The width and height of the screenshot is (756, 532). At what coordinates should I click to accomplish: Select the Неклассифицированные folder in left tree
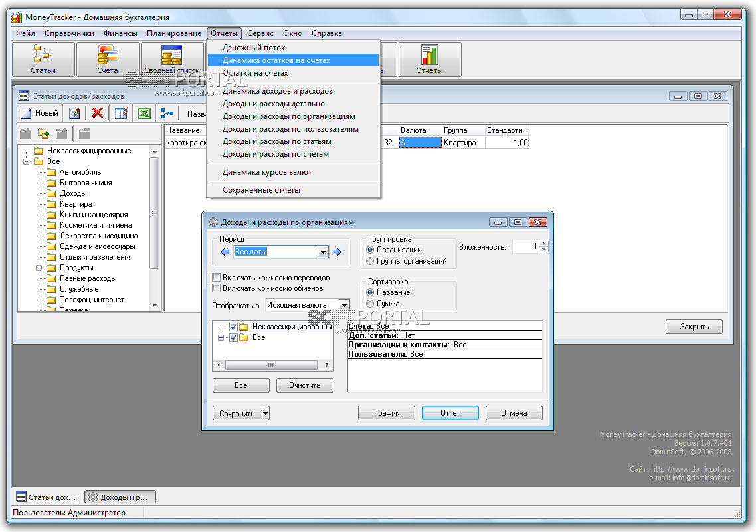[x=89, y=151]
